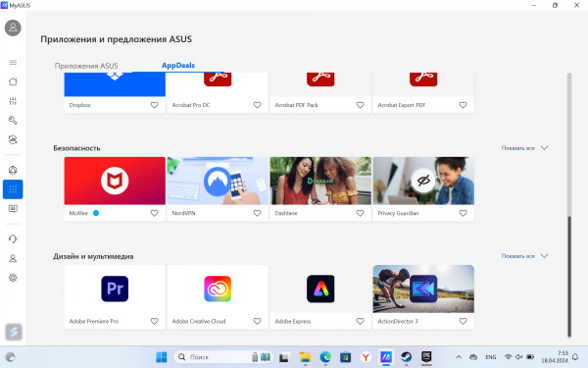Image resolution: width=588 pixels, height=368 pixels.
Task: Favorite Acrobat PDF Pack with its heart
Action: pyautogui.click(x=360, y=105)
